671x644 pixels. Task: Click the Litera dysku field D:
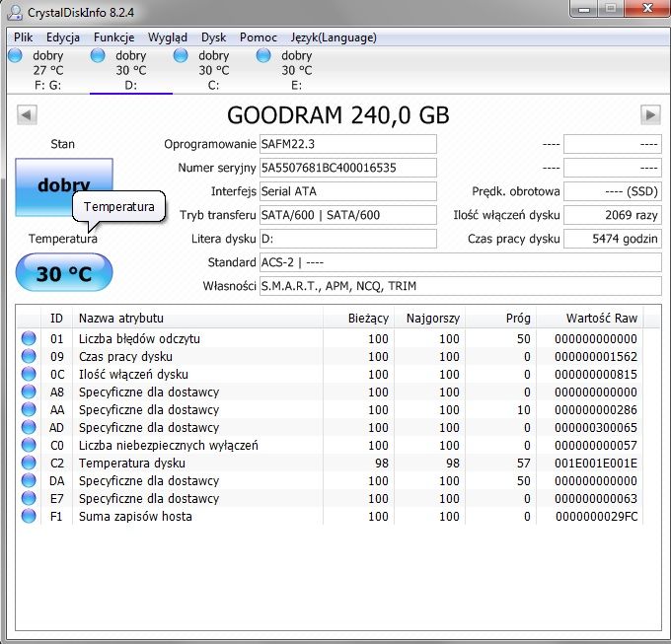pyautogui.click(x=348, y=239)
